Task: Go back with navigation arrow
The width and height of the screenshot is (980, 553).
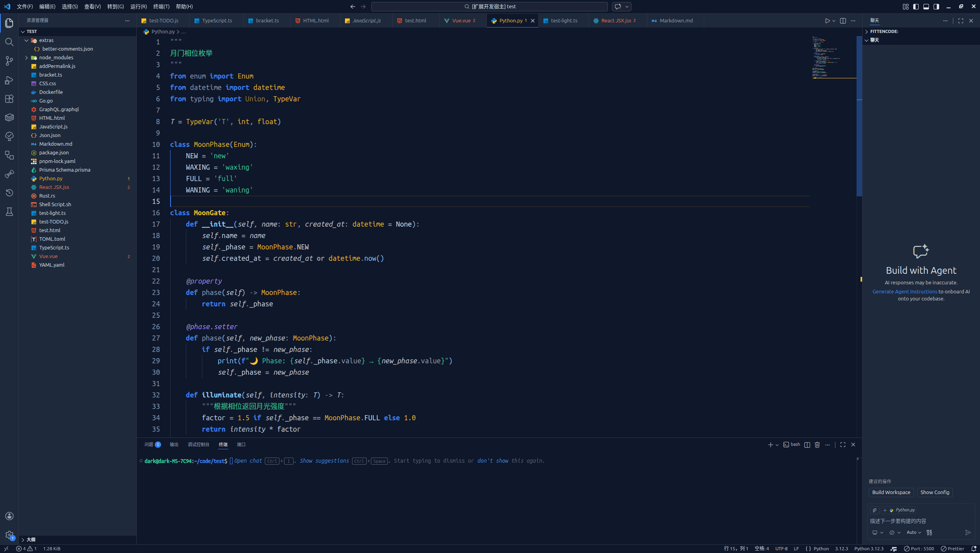Action: point(353,7)
